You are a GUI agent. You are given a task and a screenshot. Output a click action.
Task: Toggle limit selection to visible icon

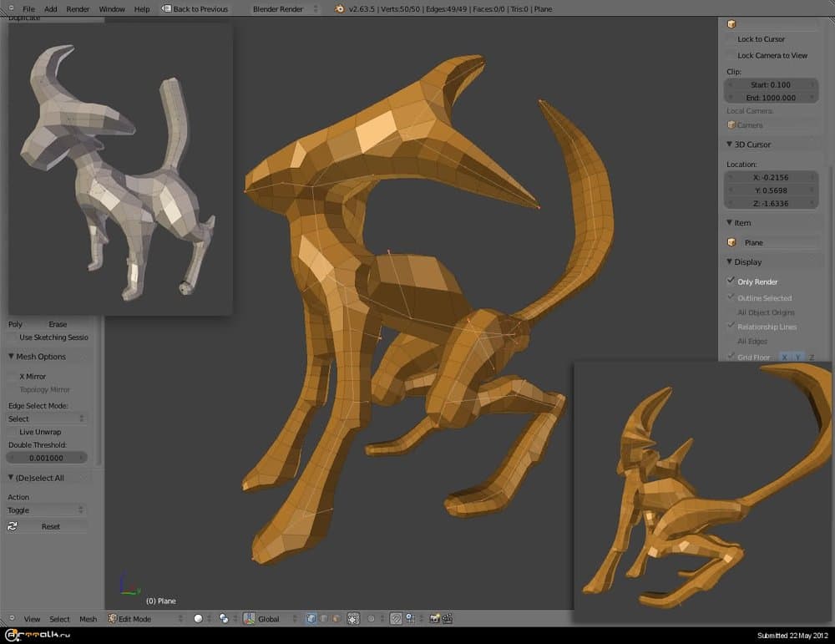point(353,619)
